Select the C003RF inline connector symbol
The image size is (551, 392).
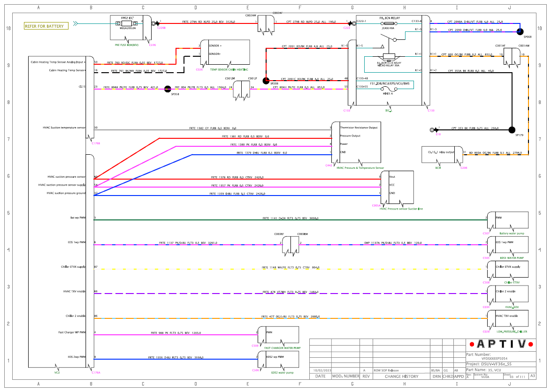pyautogui.click(x=291, y=245)
